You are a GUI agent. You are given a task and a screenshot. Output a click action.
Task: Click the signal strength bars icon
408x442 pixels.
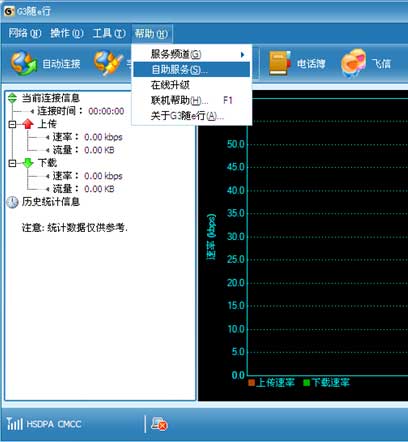[x=15, y=424]
